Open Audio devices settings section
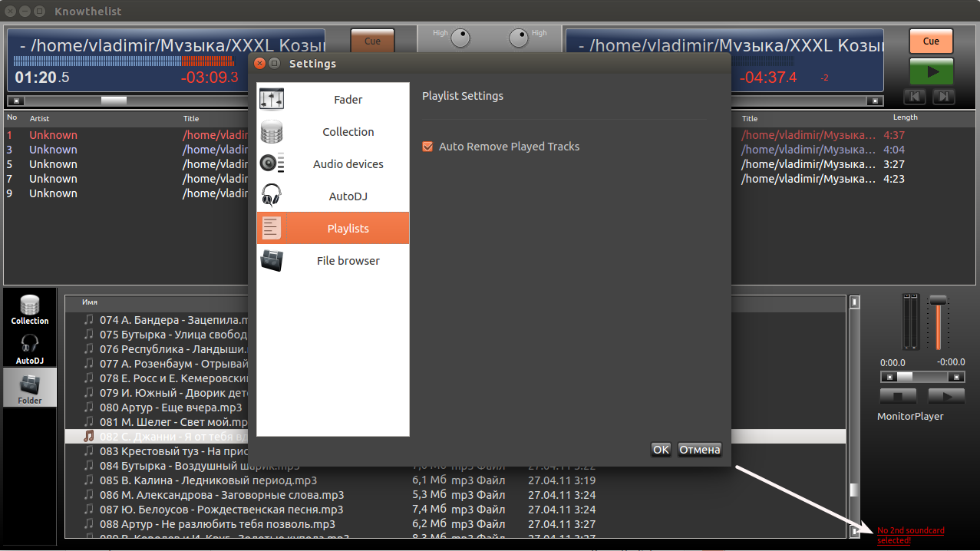Image resolution: width=980 pixels, height=551 pixels. pyautogui.click(x=333, y=164)
